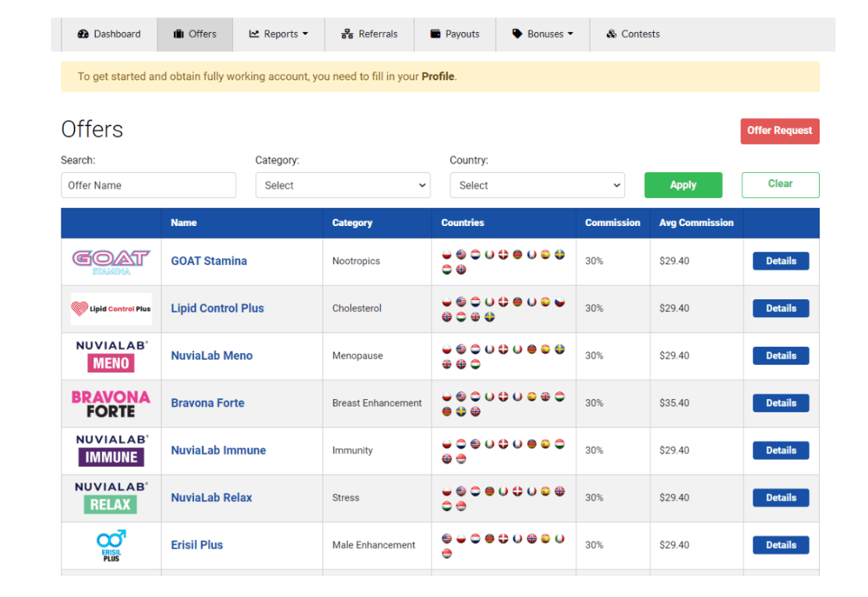The width and height of the screenshot is (868, 597).
Task: Click the Offers page heading
Action: pos(92,129)
